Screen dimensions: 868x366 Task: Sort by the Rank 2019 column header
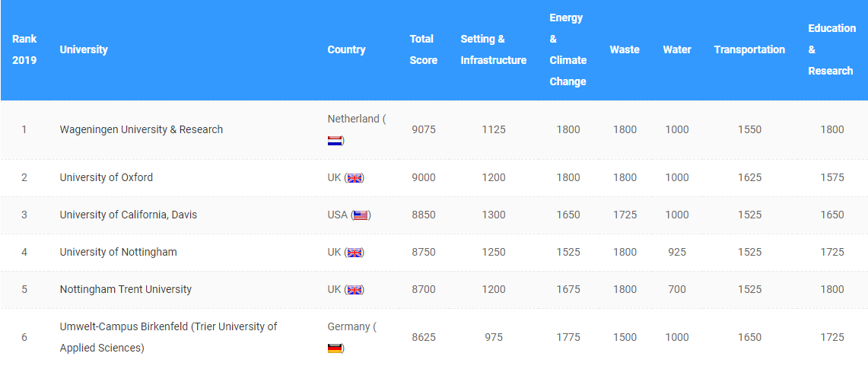[24, 49]
